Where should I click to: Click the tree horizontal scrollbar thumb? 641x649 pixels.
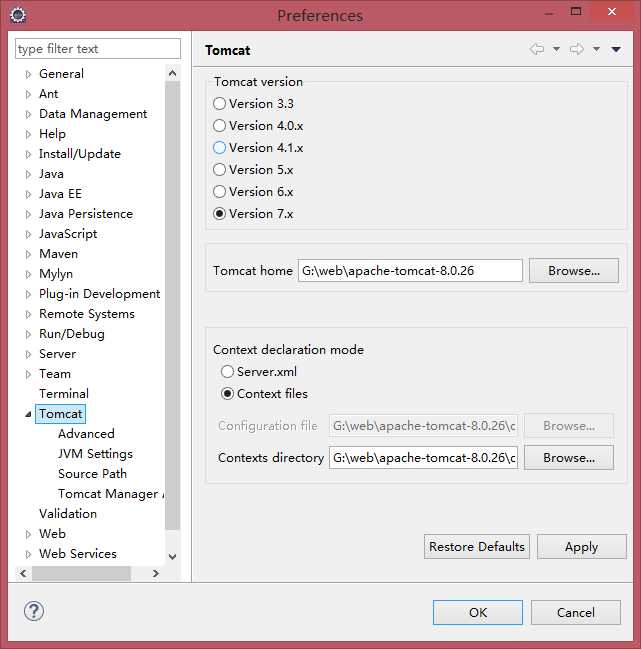click(82, 573)
